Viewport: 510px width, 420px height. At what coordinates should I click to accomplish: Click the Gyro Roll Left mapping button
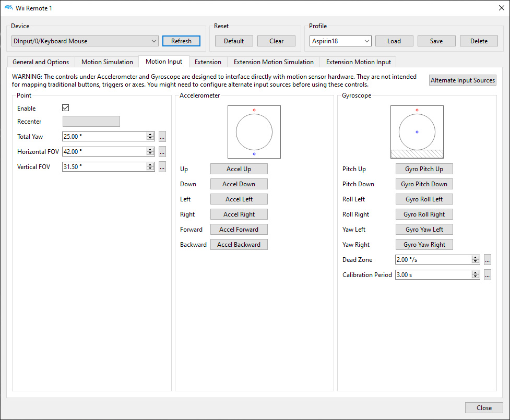424,199
